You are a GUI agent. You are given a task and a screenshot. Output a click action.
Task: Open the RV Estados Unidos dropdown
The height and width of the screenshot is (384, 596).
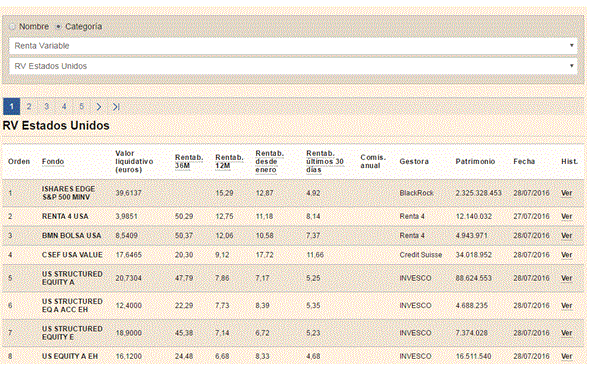293,66
